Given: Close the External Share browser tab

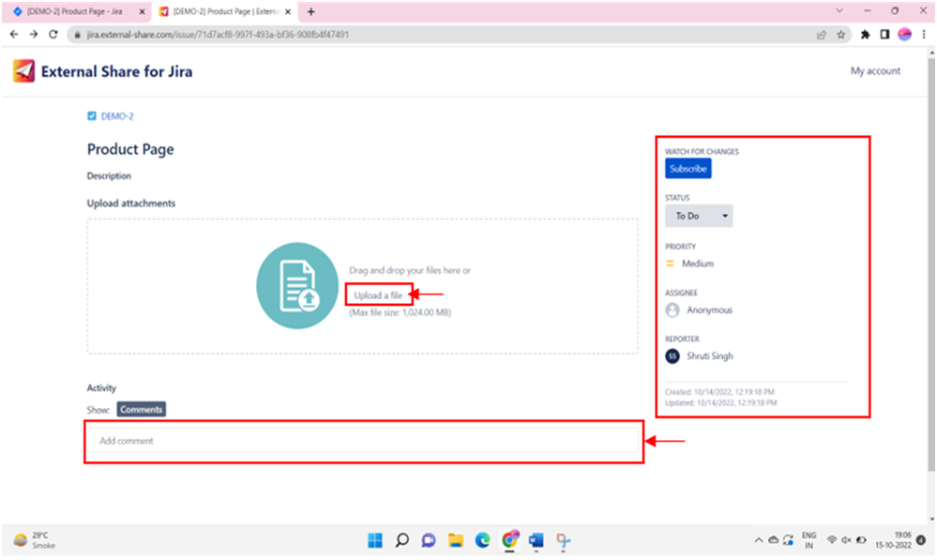Looking at the screenshot, I should 288,11.
